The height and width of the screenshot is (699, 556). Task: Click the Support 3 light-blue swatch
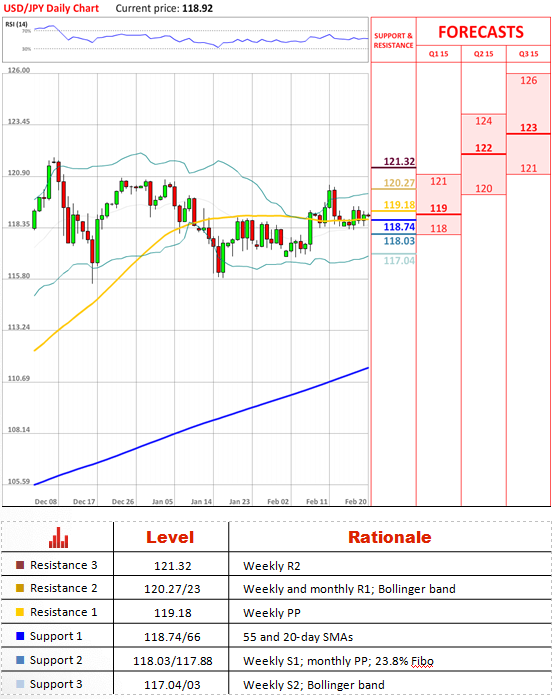click(20, 684)
